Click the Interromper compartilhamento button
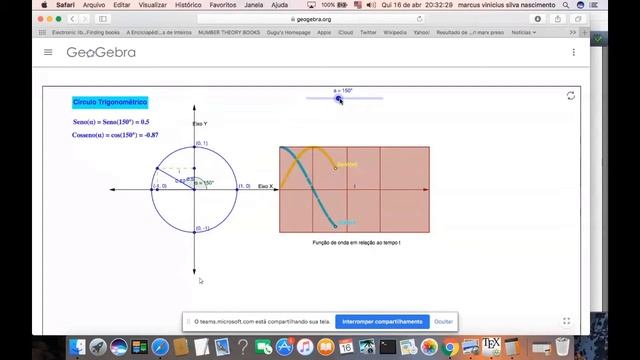The width and height of the screenshot is (640, 360). pos(382,322)
